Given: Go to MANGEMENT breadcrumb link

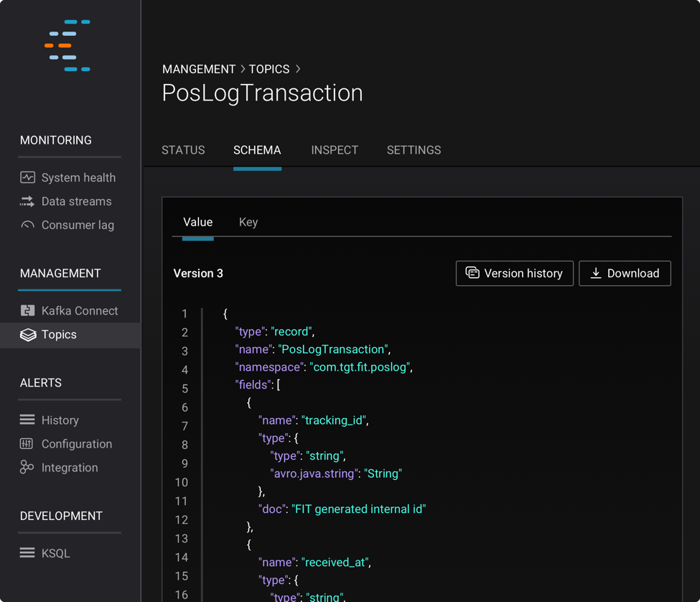Looking at the screenshot, I should [x=199, y=69].
